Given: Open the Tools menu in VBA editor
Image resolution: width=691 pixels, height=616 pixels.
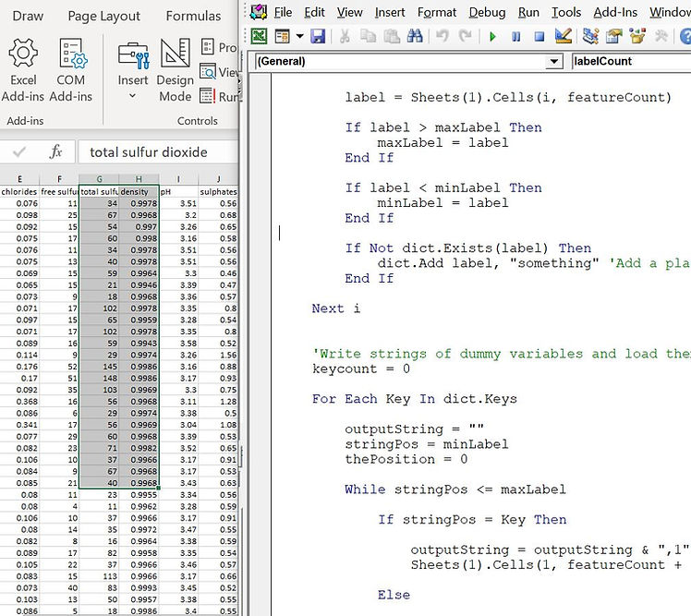Looking at the screenshot, I should pyautogui.click(x=566, y=12).
